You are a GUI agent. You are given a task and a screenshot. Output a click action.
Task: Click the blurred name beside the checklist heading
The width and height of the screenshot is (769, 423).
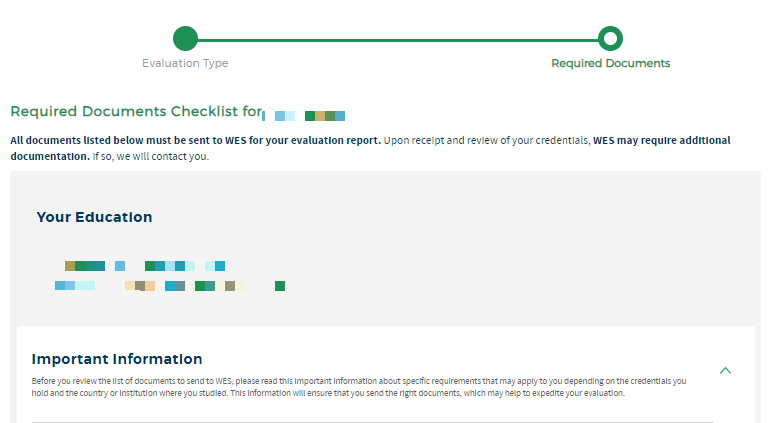310,116
